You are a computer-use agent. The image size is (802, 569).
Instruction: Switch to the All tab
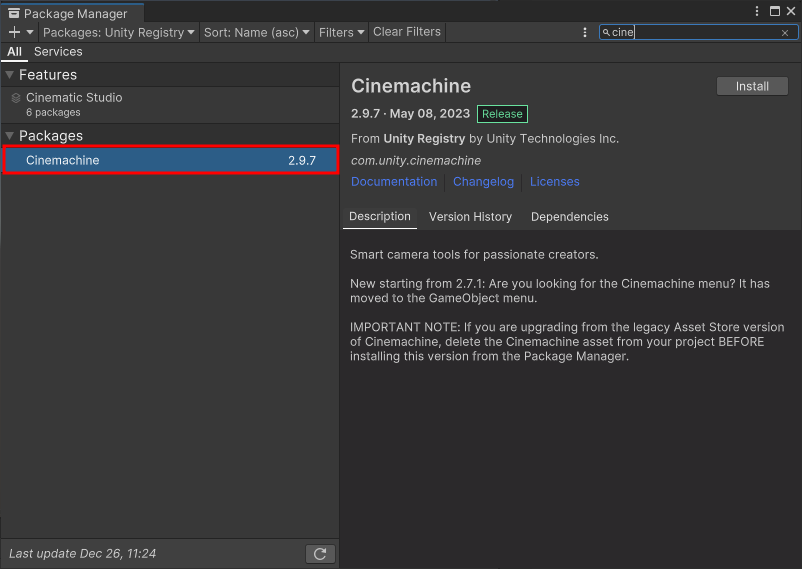point(14,52)
